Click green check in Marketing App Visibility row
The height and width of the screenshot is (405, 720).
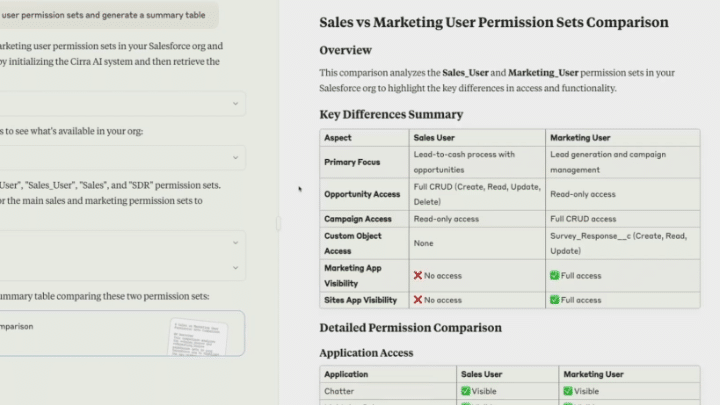click(x=554, y=275)
